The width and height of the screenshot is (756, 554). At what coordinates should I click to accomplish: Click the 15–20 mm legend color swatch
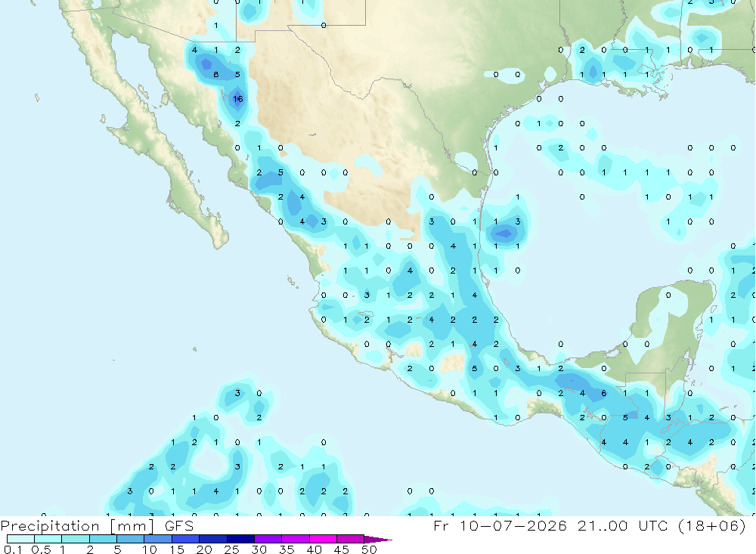(x=186, y=539)
